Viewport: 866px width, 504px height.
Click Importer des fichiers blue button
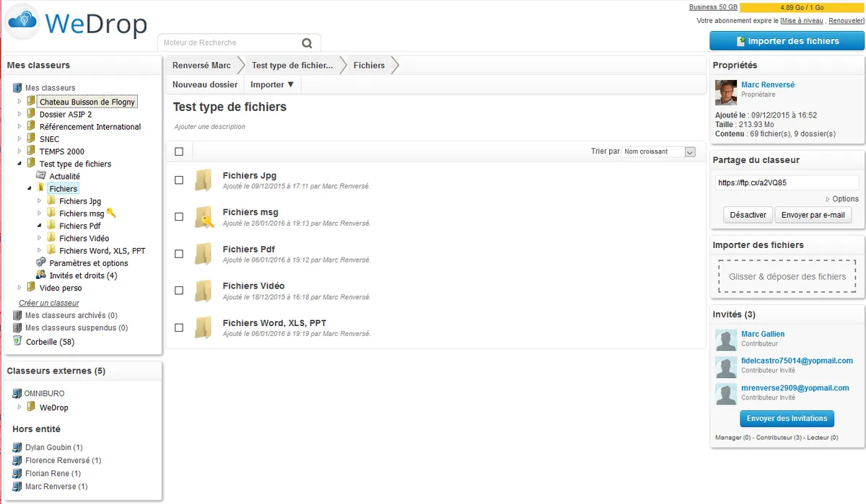coord(787,41)
